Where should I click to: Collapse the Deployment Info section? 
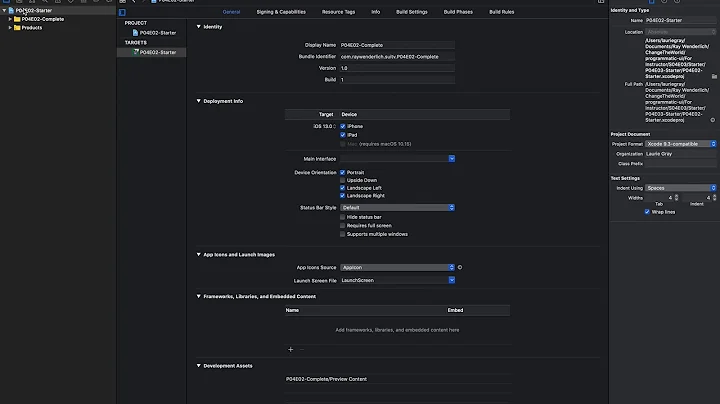(x=198, y=101)
